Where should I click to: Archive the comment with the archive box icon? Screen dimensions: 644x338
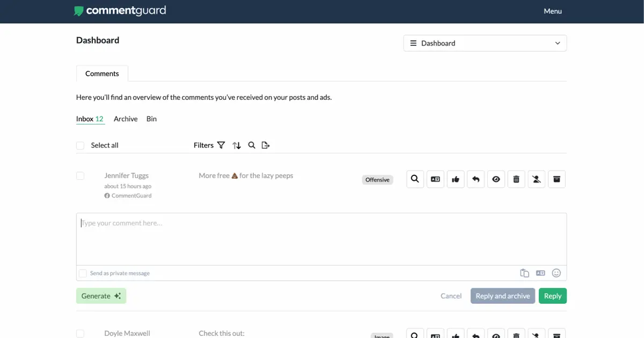[557, 179]
